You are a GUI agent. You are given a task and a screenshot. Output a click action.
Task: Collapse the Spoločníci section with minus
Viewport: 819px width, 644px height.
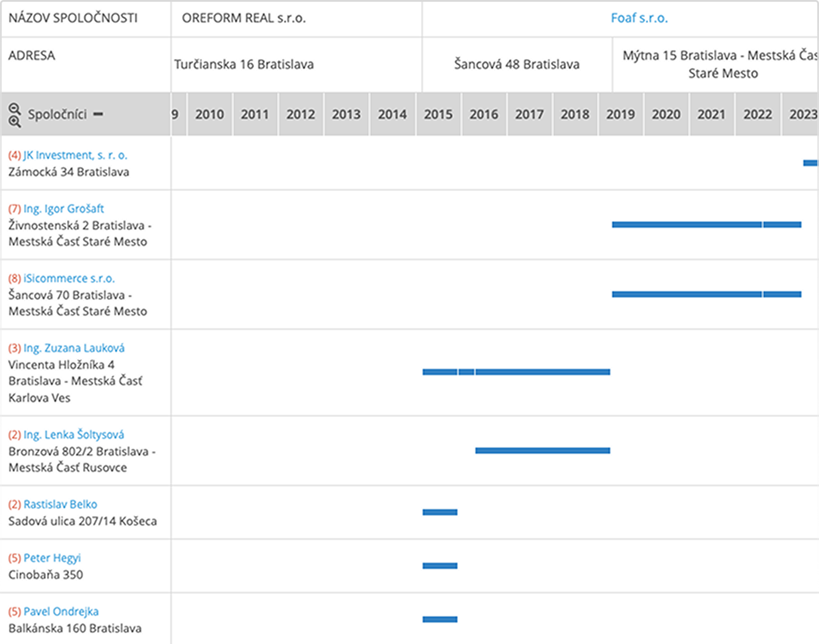[x=98, y=114]
